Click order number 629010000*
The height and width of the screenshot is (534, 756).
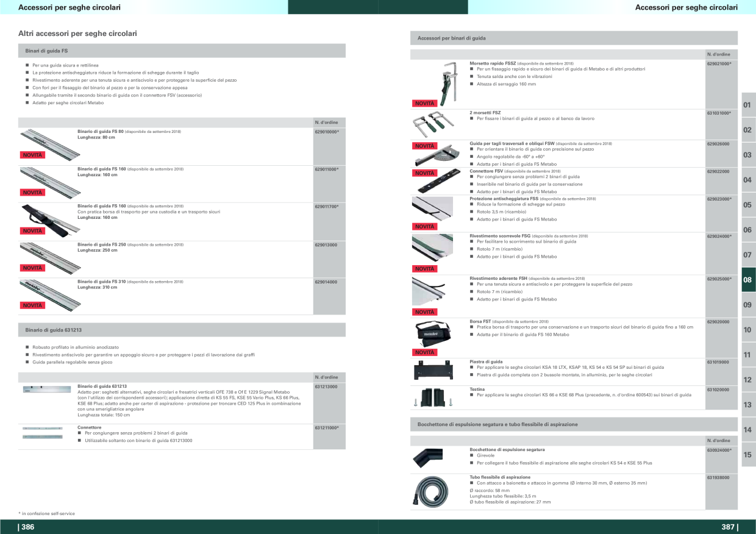(327, 132)
